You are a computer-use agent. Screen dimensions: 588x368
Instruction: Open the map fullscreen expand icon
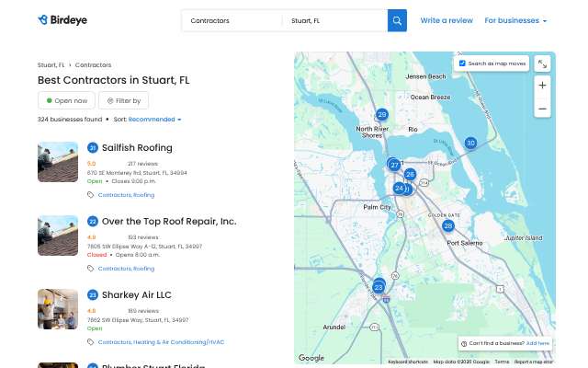(542, 63)
